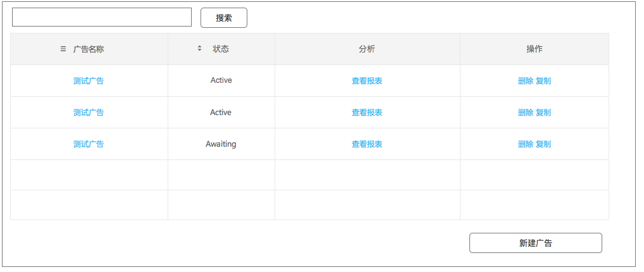Click 删除 in the second row
644x272 pixels.
pos(526,113)
